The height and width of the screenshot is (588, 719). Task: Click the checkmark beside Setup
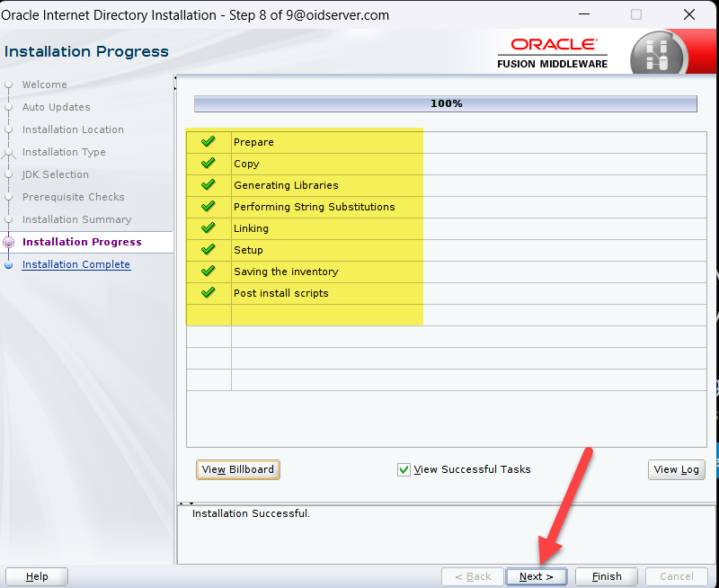click(x=209, y=250)
